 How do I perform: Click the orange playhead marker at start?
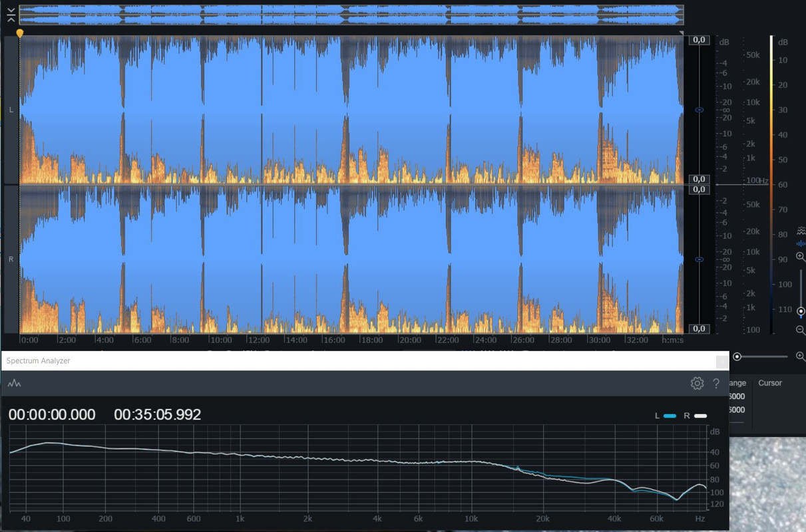pos(20,33)
